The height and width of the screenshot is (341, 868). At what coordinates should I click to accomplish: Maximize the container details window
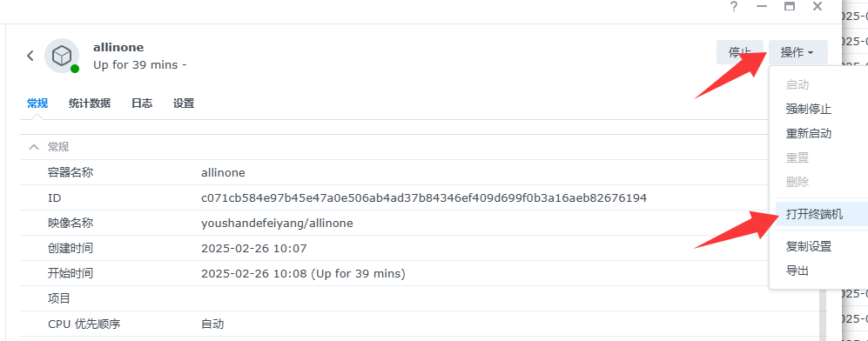[x=790, y=7]
